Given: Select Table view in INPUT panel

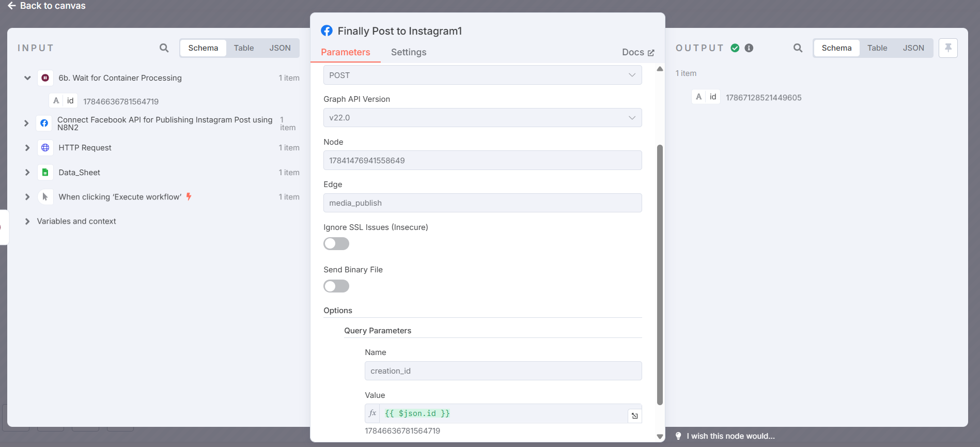Looking at the screenshot, I should click(x=244, y=48).
